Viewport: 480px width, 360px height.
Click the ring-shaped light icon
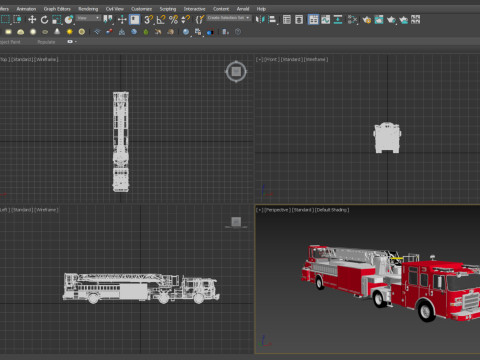tap(82, 32)
